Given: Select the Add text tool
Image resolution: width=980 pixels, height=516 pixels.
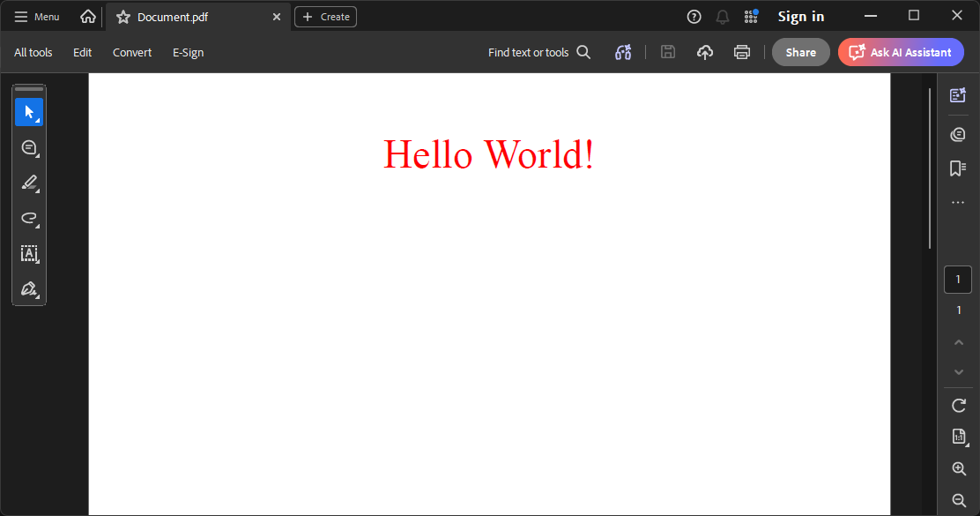Looking at the screenshot, I should (x=29, y=254).
